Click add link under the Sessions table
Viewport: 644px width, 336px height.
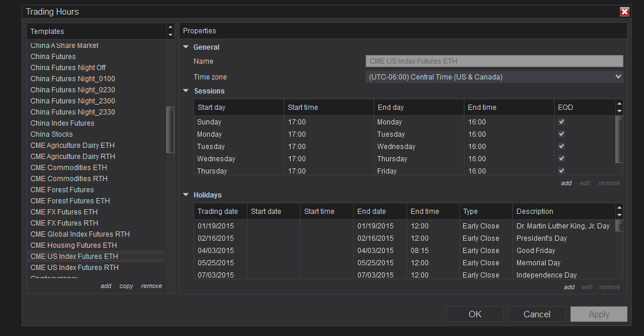pos(566,183)
